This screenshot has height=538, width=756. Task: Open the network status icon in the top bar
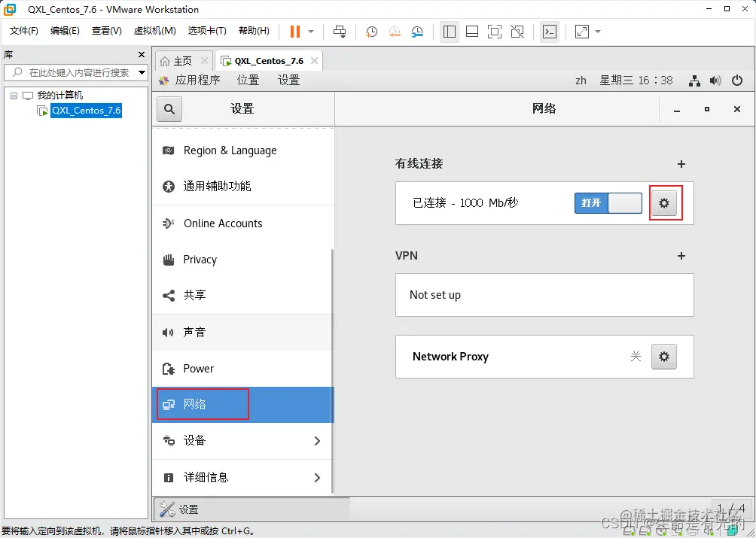click(x=694, y=81)
